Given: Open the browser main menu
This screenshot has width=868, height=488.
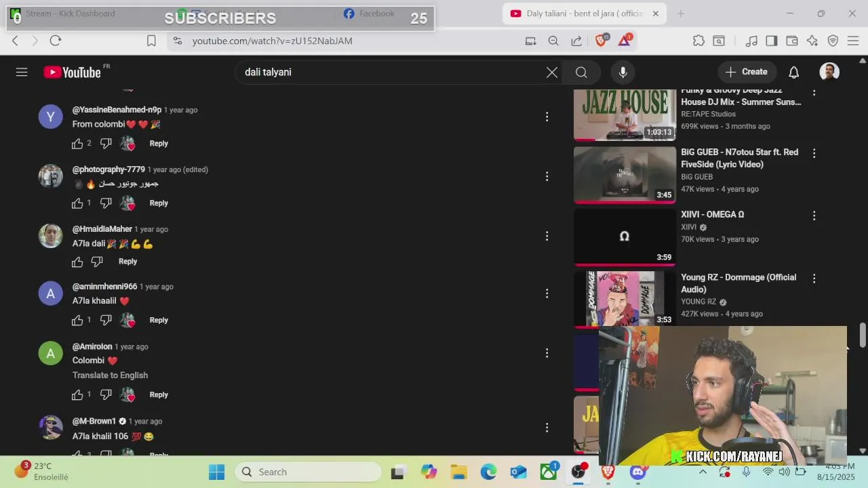Looking at the screenshot, I should click(x=853, y=41).
